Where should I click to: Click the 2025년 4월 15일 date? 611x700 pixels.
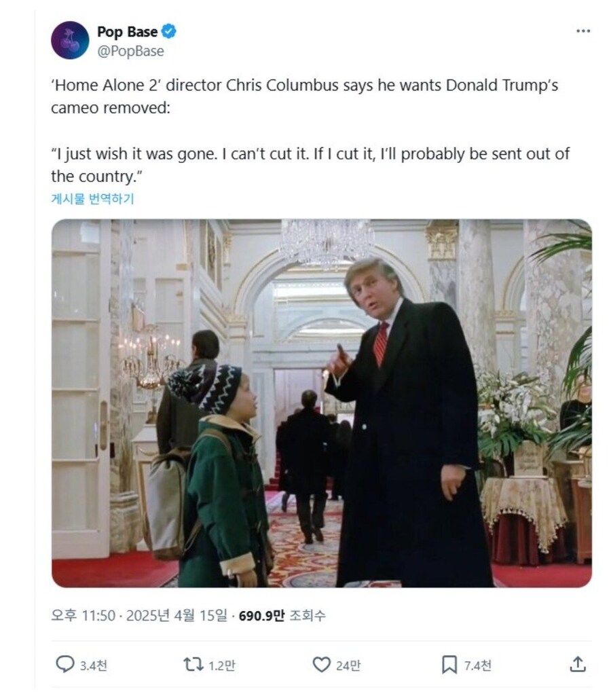pyautogui.click(x=177, y=616)
